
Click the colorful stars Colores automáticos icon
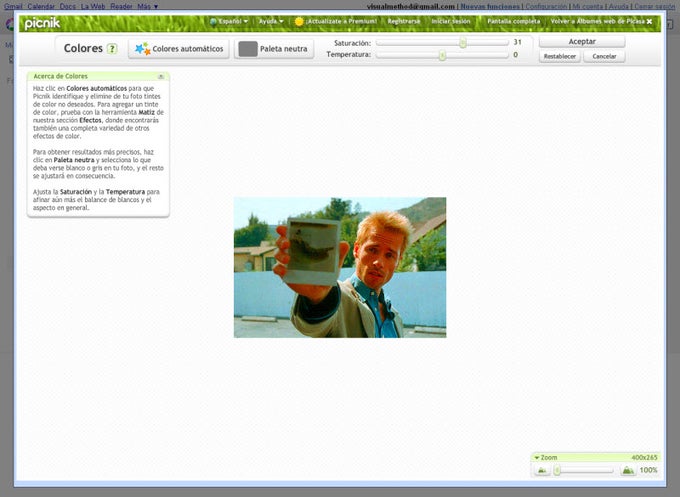coord(142,49)
